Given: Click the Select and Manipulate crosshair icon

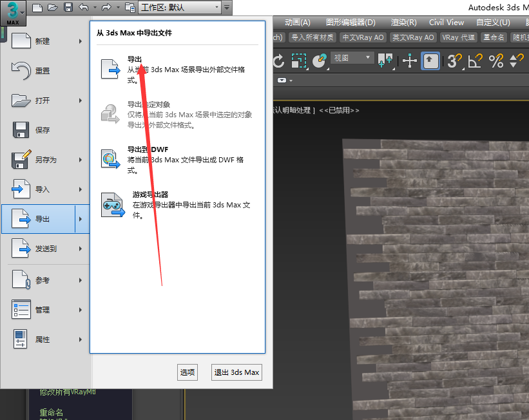Looking at the screenshot, I should point(410,61).
